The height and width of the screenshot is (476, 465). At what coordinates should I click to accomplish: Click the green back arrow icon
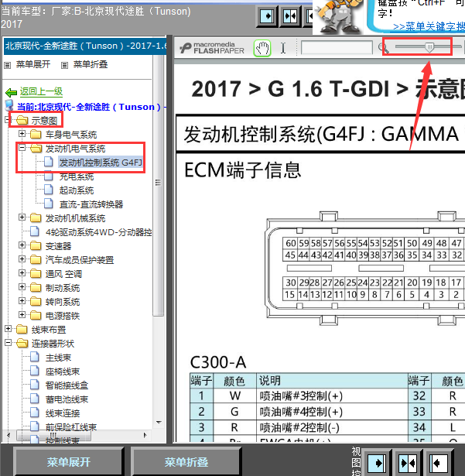(11, 92)
